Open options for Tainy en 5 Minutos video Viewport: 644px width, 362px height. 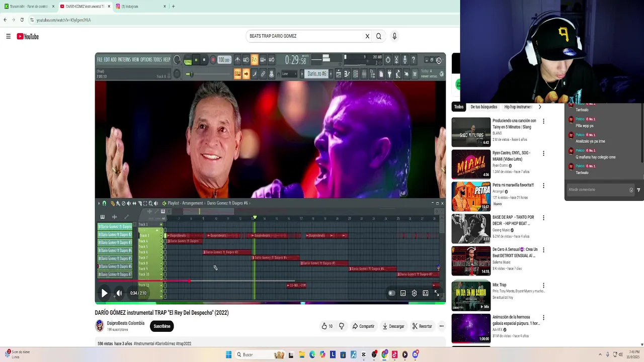coord(543,121)
